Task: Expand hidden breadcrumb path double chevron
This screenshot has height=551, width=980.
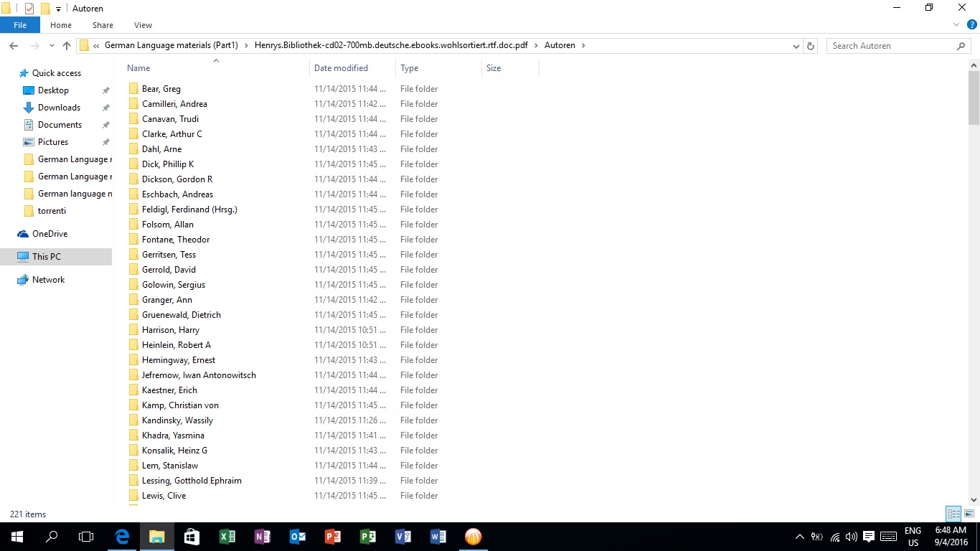Action: [x=96, y=45]
